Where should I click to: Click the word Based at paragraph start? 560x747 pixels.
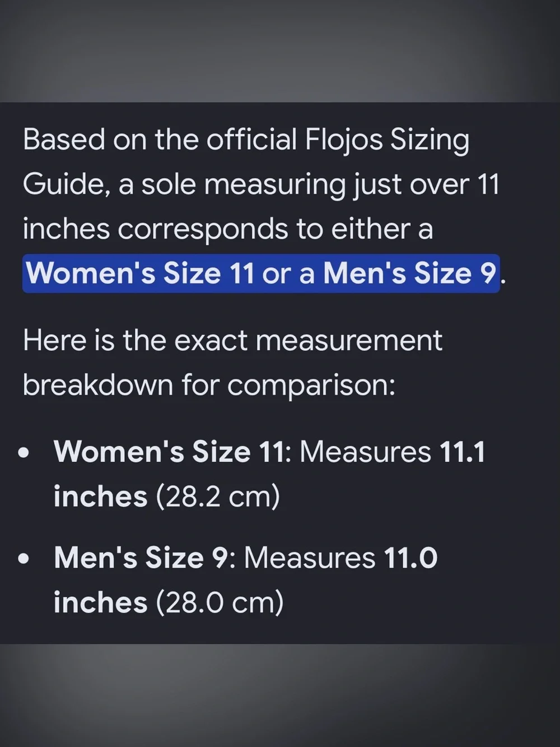(64, 140)
